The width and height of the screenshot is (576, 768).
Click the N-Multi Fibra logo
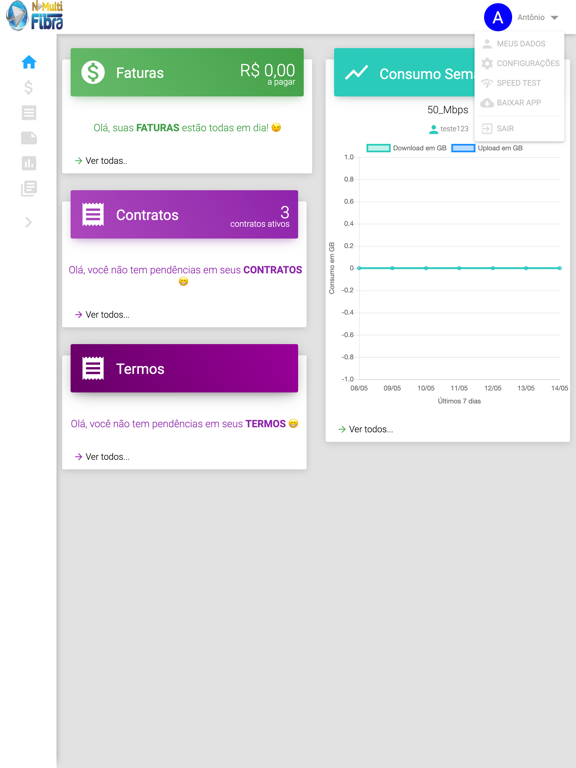tap(34, 16)
